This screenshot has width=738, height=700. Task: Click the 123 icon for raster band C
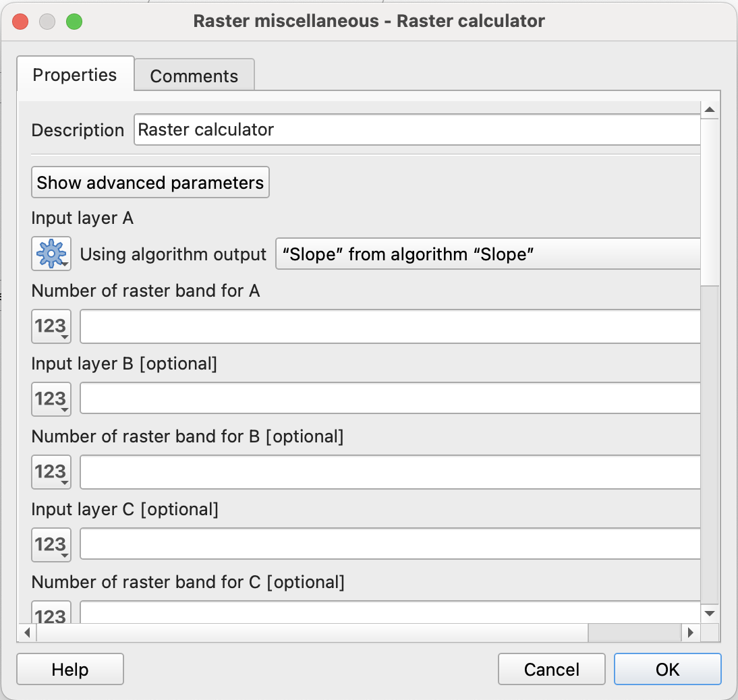point(51,614)
